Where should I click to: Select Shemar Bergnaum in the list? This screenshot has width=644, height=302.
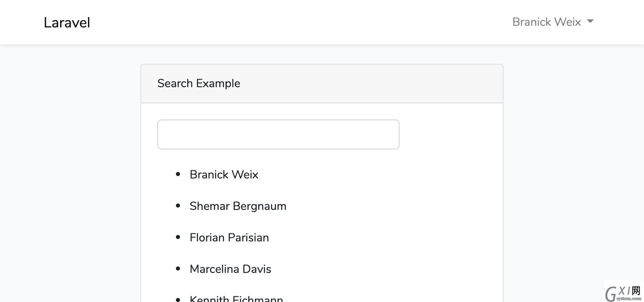(238, 206)
